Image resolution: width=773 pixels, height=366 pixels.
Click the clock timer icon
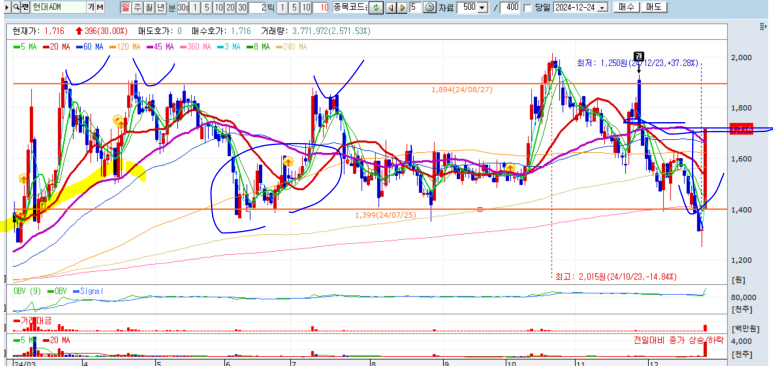430,7
